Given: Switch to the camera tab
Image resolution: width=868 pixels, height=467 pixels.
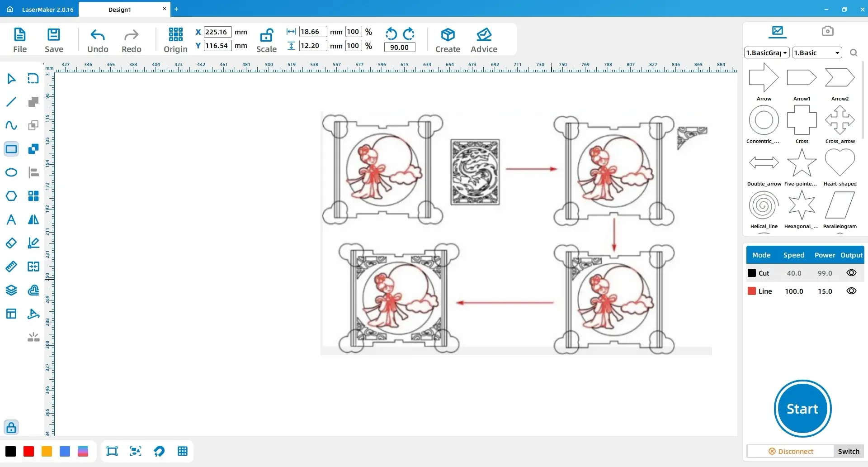Looking at the screenshot, I should 827,31.
